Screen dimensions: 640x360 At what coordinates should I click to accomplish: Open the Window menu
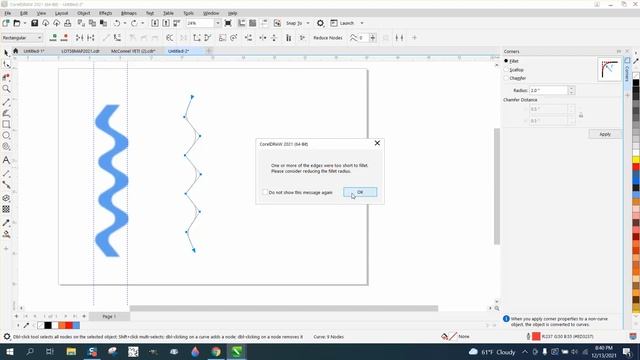(x=211, y=13)
